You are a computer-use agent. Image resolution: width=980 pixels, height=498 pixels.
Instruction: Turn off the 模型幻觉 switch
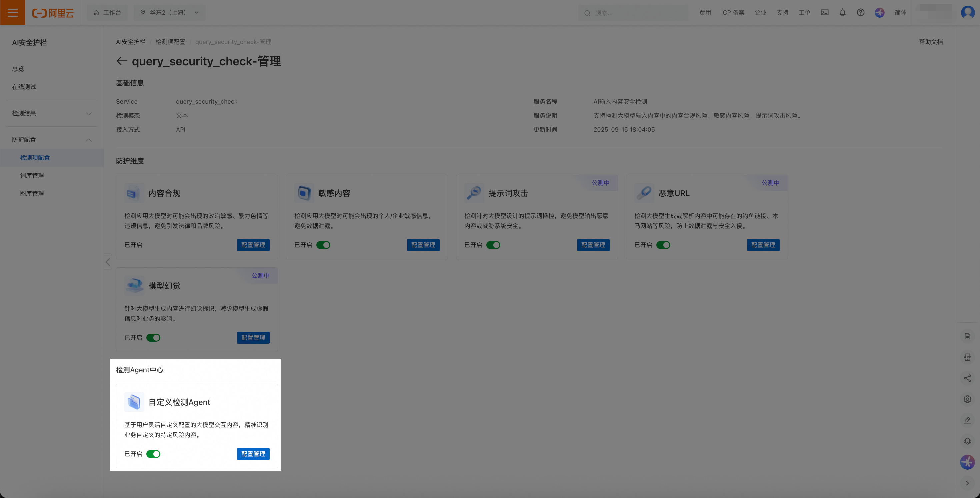[153, 338]
